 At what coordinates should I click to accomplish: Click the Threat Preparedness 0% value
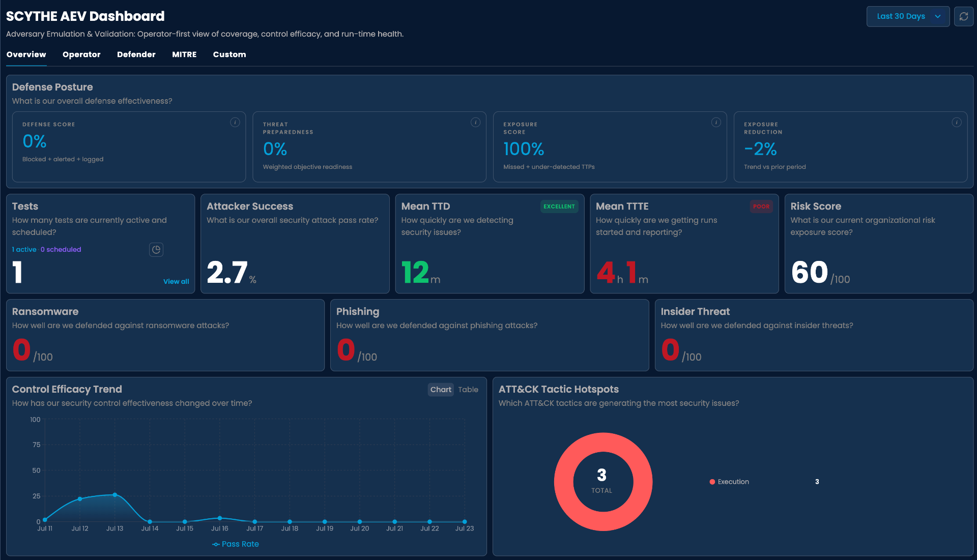275,149
